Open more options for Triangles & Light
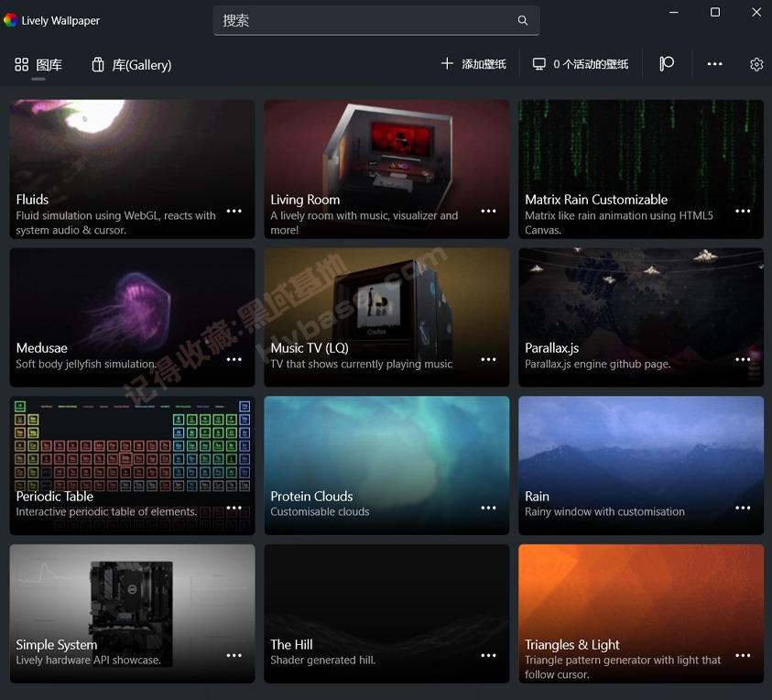Screen dimensions: 772x700 [744, 656]
